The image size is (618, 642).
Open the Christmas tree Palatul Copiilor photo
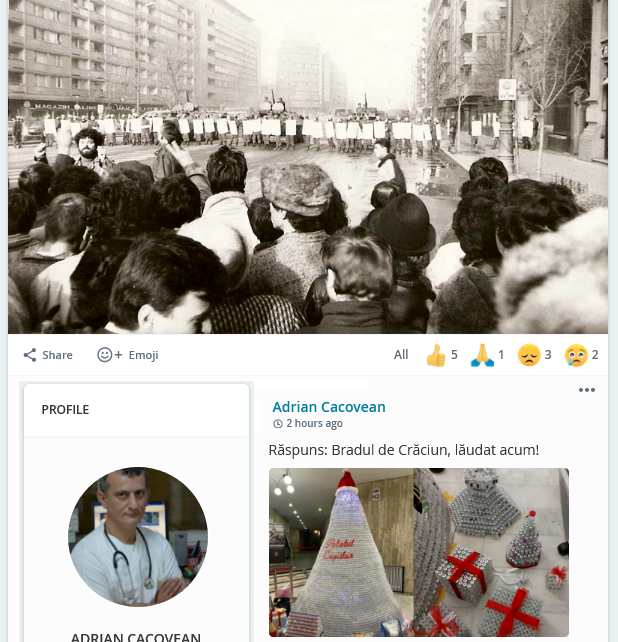coord(341,552)
